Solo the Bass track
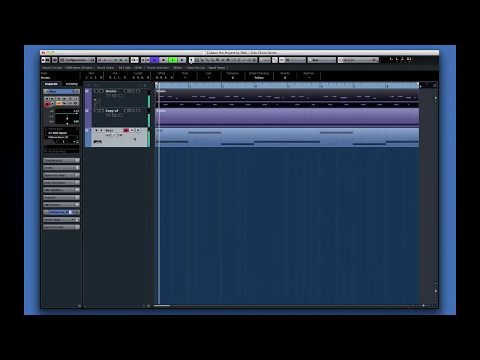 101,130
